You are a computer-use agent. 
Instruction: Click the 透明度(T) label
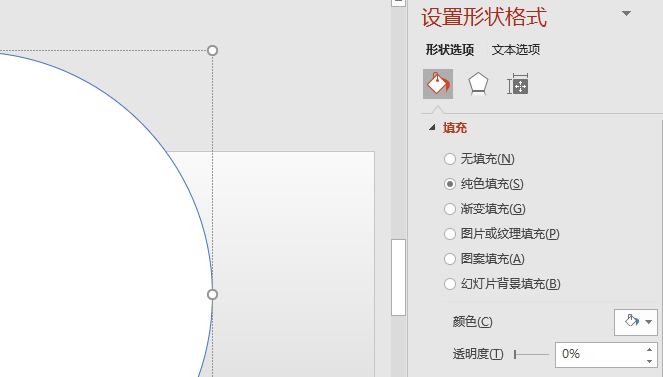(x=478, y=354)
